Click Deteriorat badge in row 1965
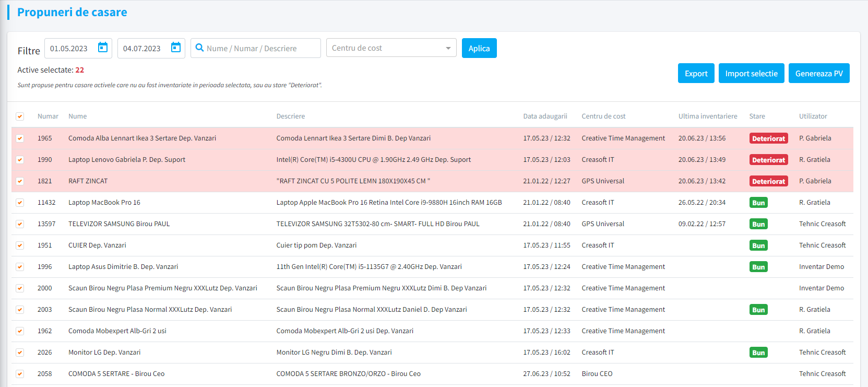 769,138
